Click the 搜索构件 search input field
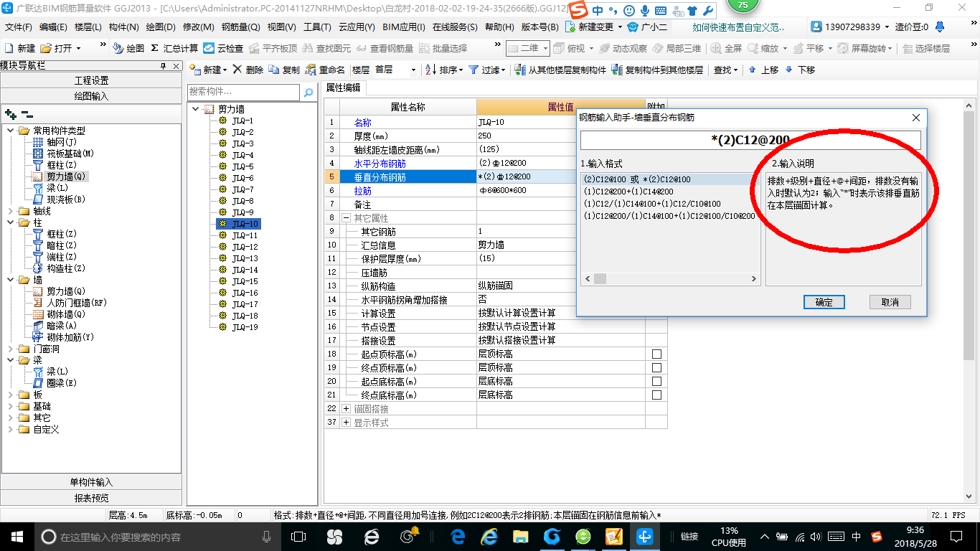The width and height of the screenshot is (980, 551). pos(243,92)
